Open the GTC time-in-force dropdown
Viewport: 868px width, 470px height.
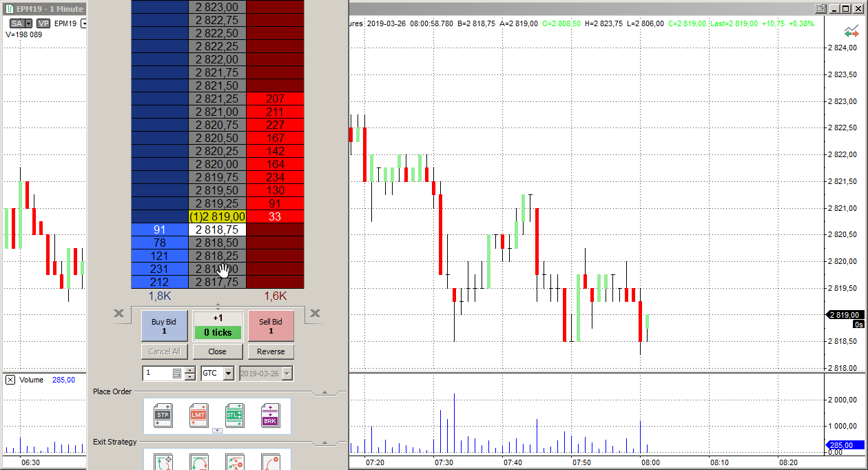(229, 373)
